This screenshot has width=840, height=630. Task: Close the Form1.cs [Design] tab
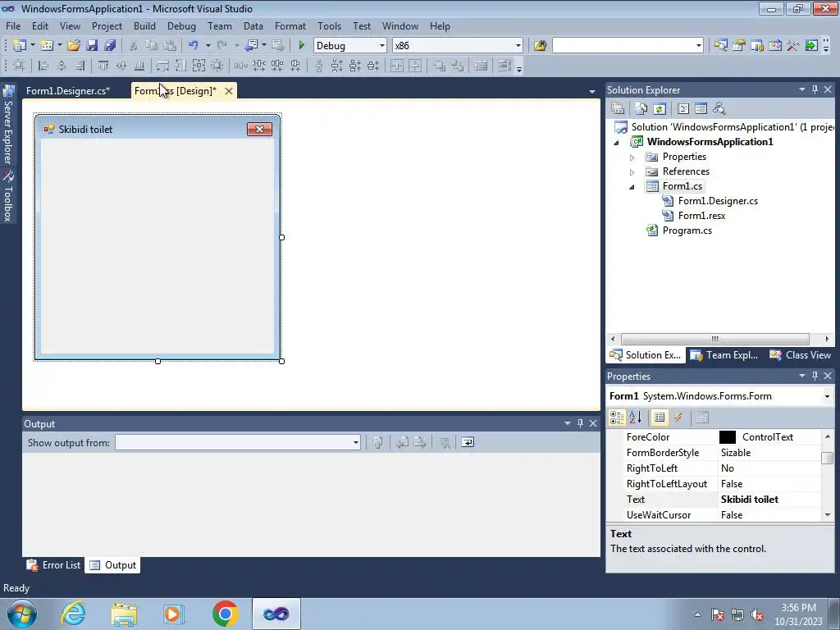(229, 91)
